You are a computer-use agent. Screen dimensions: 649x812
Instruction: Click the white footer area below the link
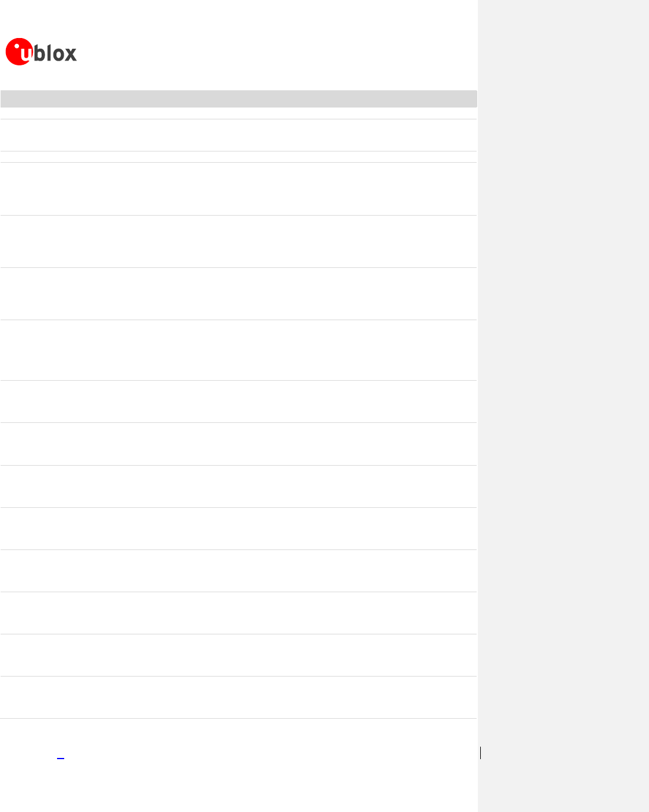point(238,787)
